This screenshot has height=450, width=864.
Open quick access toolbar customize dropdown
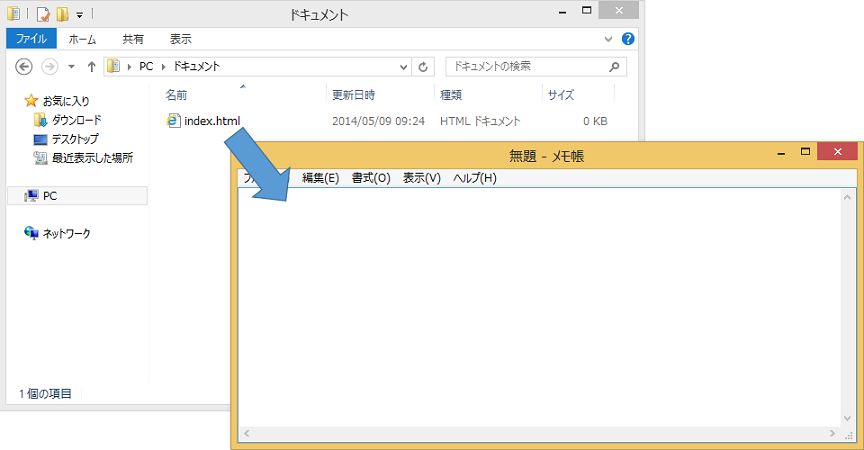click(x=80, y=15)
